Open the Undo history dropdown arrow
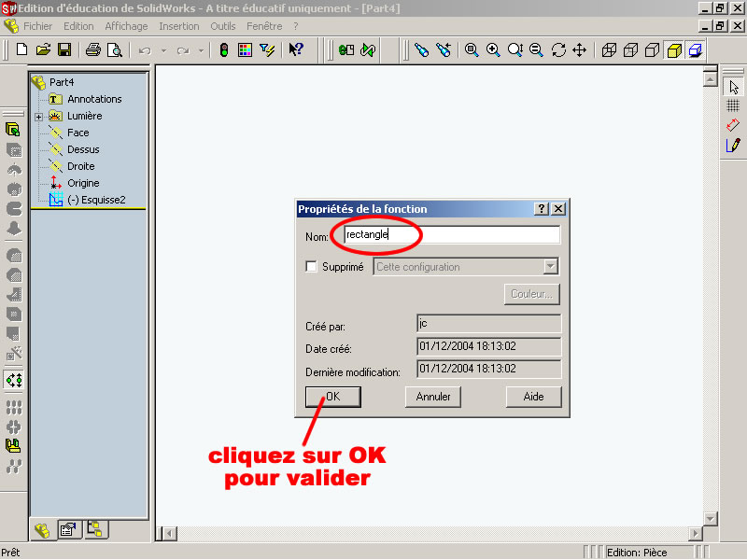 (163, 50)
